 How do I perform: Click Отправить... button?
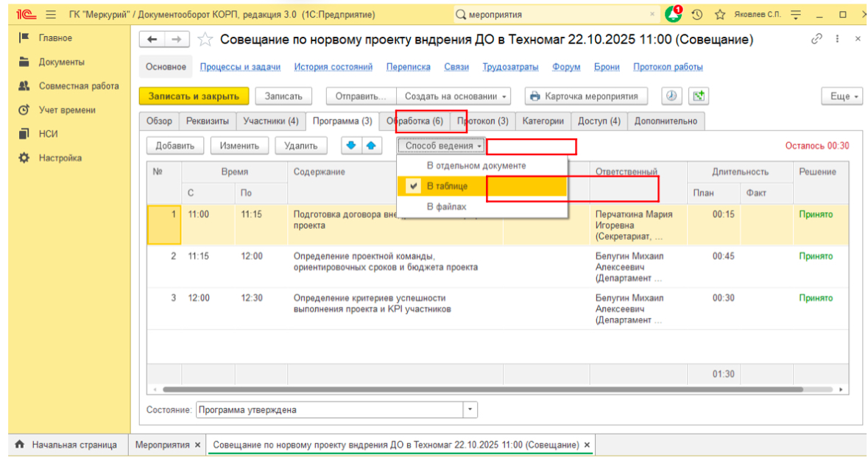(361, 96)
